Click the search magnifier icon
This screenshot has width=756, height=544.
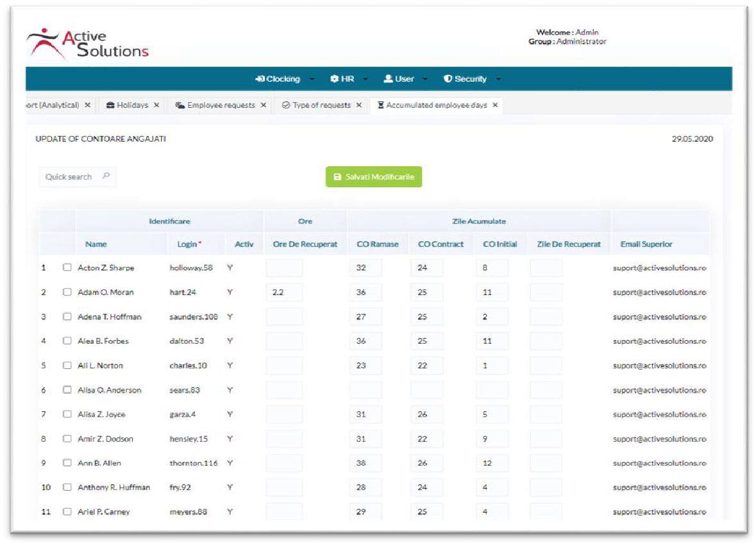tap(106, 176)
